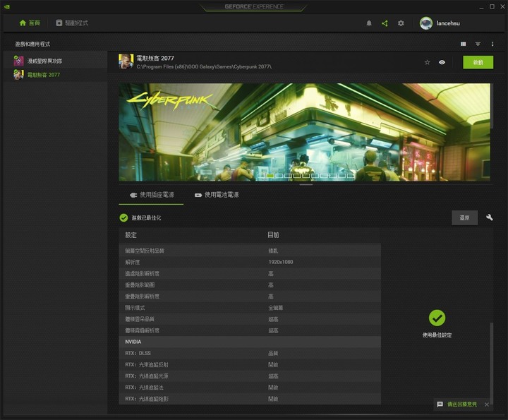Viewport: 508px width, 420px height.
Task: Go to the 首頁 home tab
Action: click(x=30, y=23)
